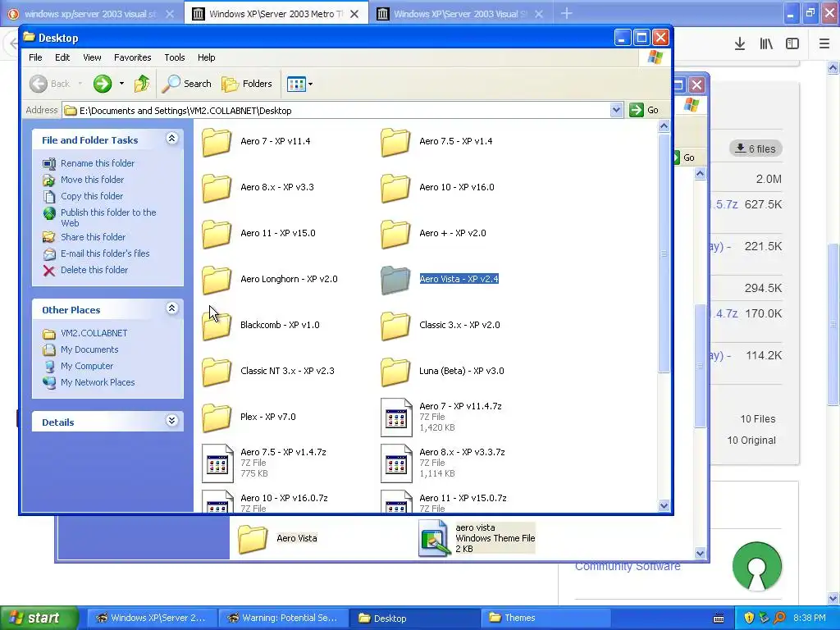Click the green Forward arrow icon
This screenshot has height=630, width=840.
pos(103,84)
